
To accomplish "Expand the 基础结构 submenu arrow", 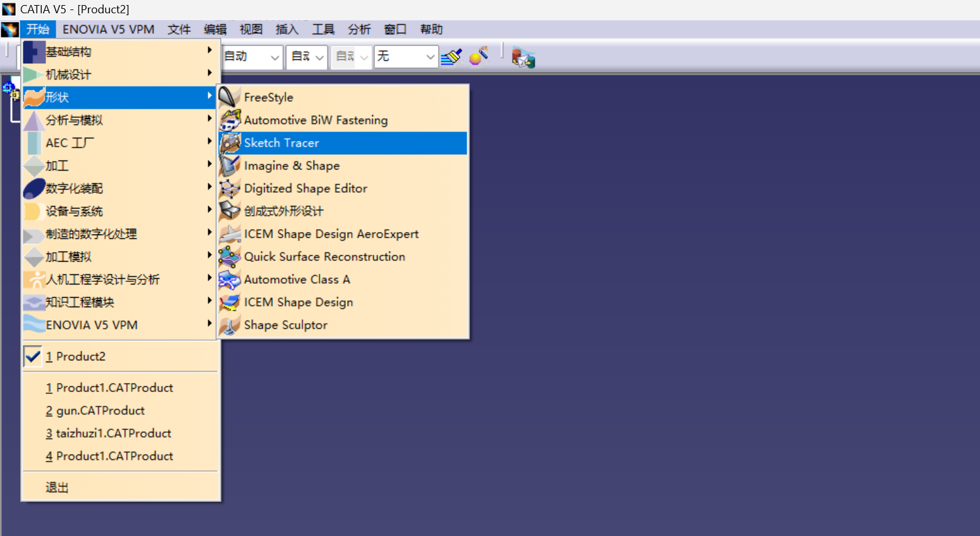I will point(209,50).
